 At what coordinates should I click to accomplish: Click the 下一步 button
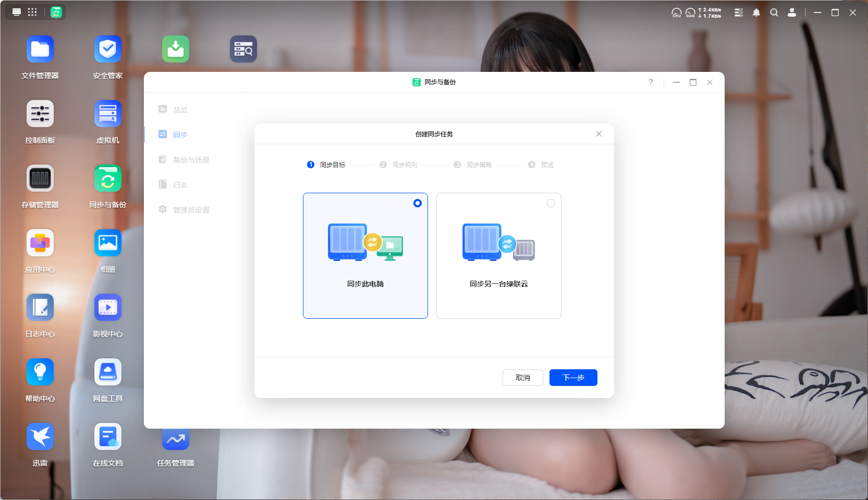click(x=573, y=378)
